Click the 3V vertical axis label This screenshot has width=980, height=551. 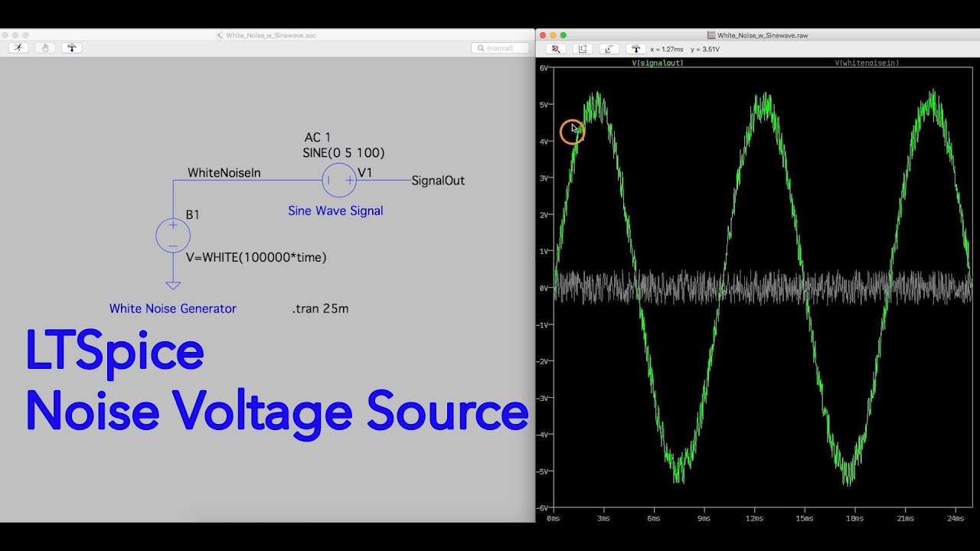544,178
